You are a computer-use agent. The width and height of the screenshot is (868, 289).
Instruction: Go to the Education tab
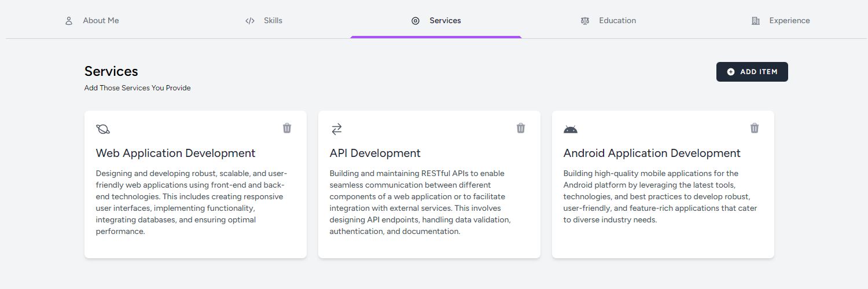[x=617, y=20]
